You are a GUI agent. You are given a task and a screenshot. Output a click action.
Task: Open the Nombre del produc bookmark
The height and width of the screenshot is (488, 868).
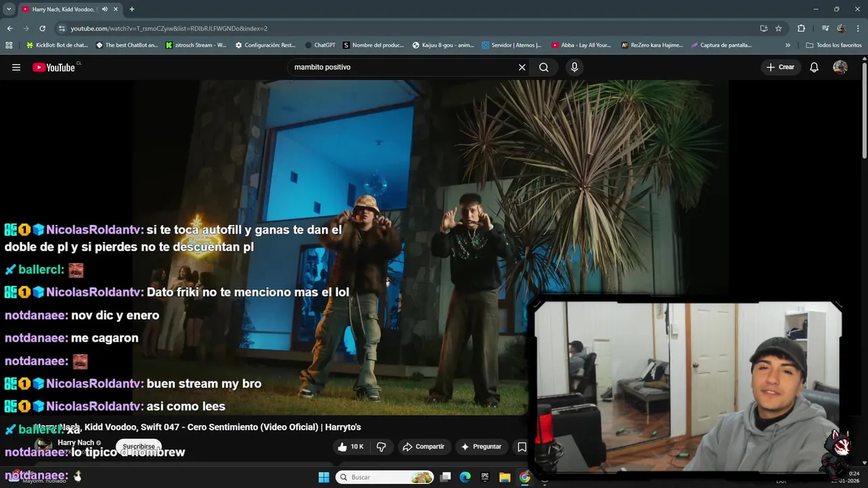pos(374,45)
